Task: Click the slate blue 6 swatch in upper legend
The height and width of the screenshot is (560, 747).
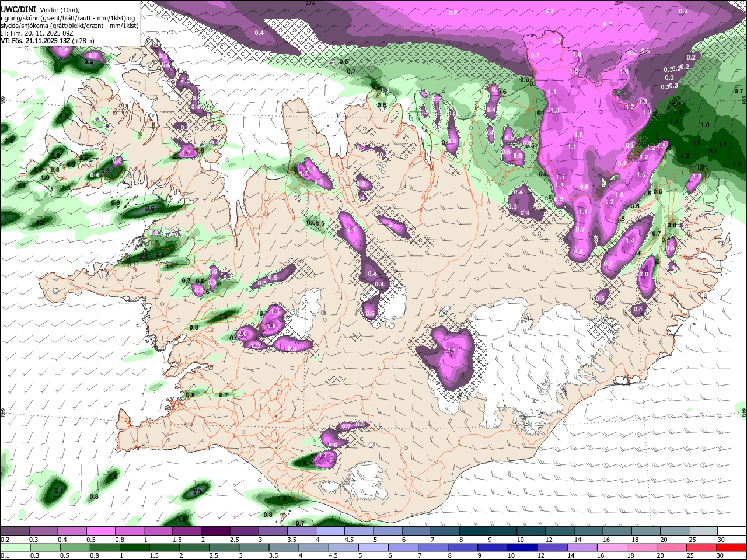Action: point(416,531)
